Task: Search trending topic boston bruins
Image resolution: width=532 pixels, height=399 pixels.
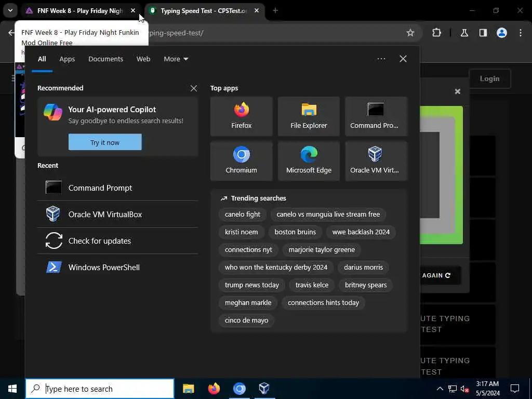Action: [x=295, y=232]
